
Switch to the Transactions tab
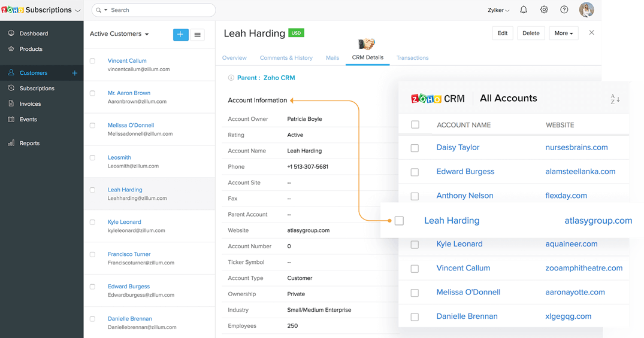[x=412, y=58]
